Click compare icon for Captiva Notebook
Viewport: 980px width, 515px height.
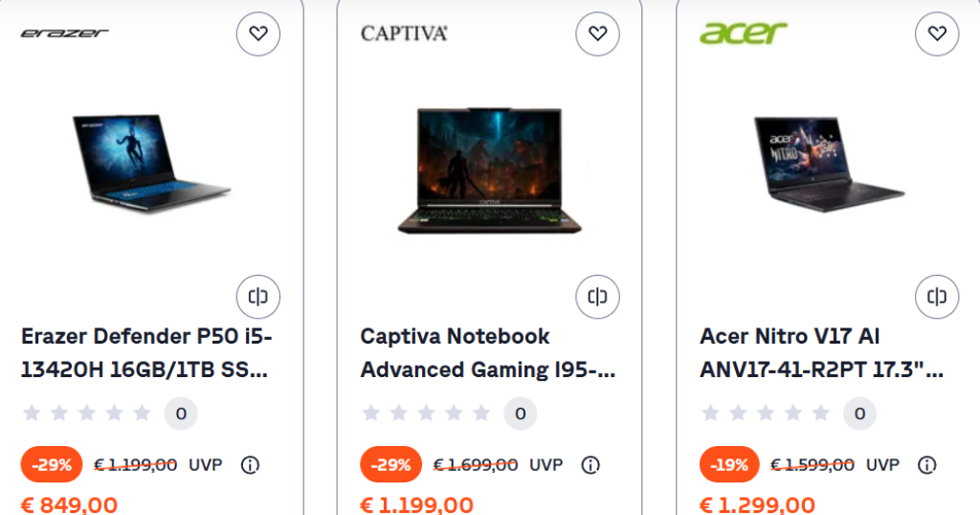pyautogui.click(x=597, y=296)
